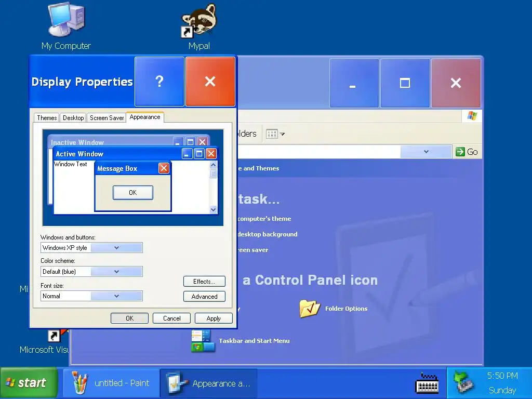Click the Start button
The height and width of the screenshot is (399, 532).
point(29,383)
